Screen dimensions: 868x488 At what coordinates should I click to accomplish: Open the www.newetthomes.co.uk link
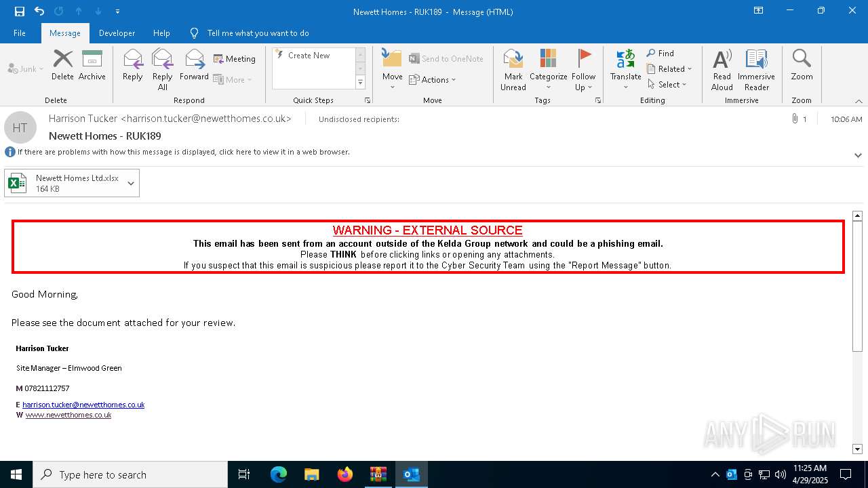68,415
